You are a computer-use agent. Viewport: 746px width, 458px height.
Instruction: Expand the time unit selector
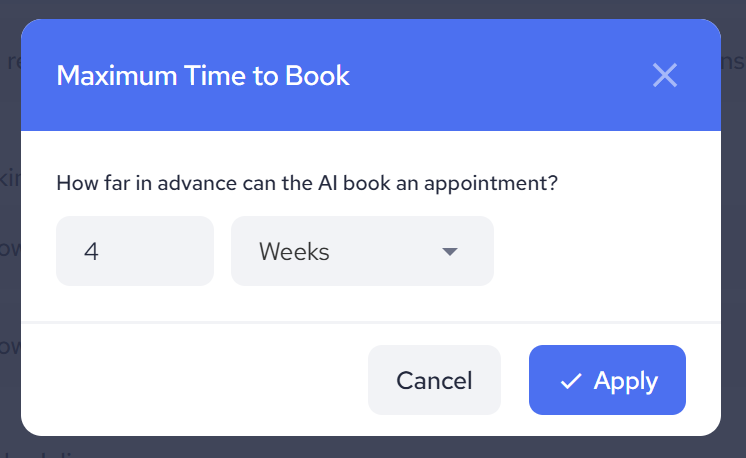362,251
